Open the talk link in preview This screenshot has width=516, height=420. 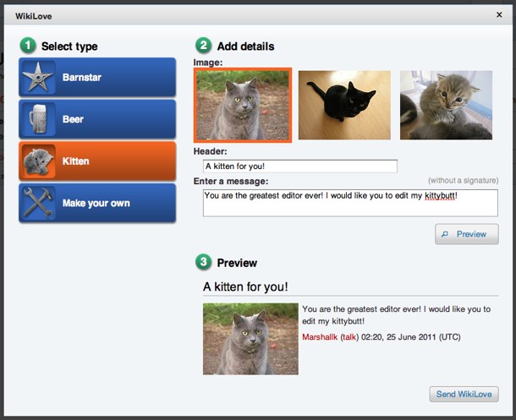[349, 336]
